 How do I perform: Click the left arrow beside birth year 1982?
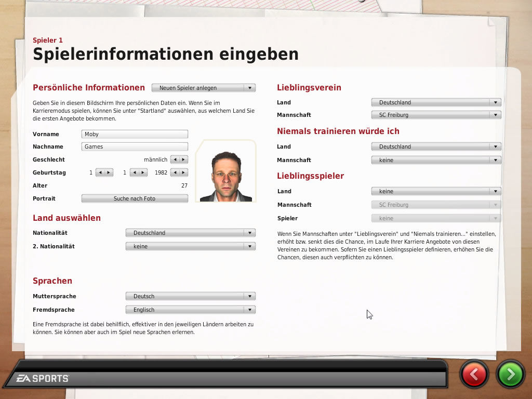tap(175, 172)
